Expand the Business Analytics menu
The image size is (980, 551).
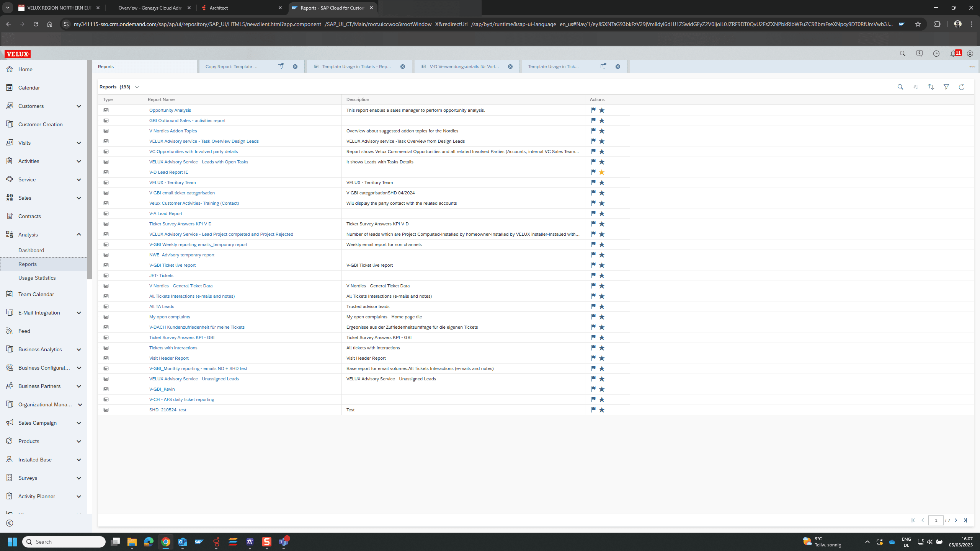[x=79, y=349]
